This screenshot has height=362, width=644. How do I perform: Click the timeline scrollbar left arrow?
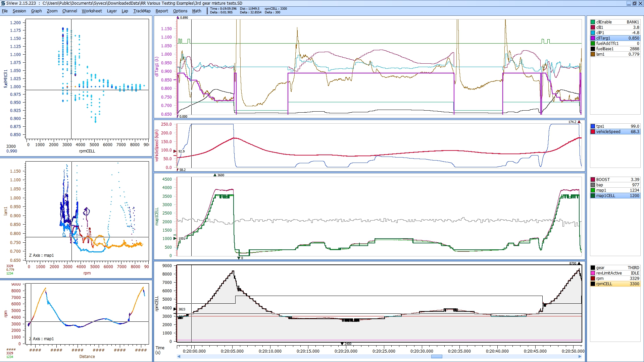(x=179, y=356)
